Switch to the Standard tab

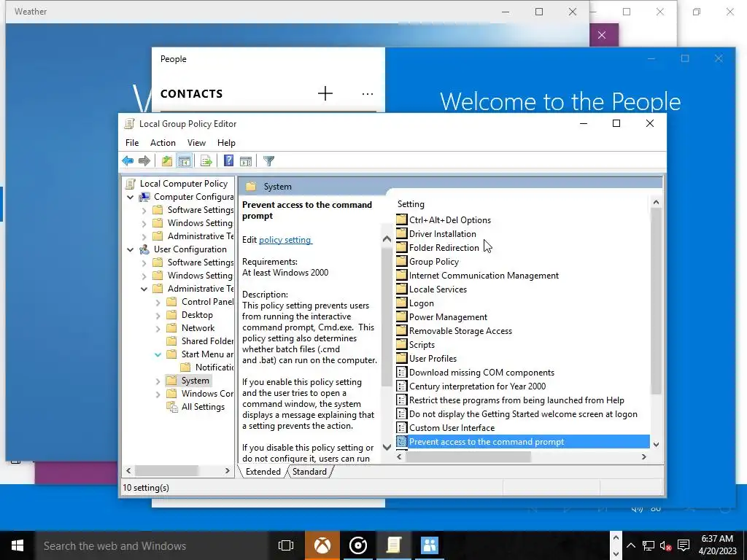point(309,472)
